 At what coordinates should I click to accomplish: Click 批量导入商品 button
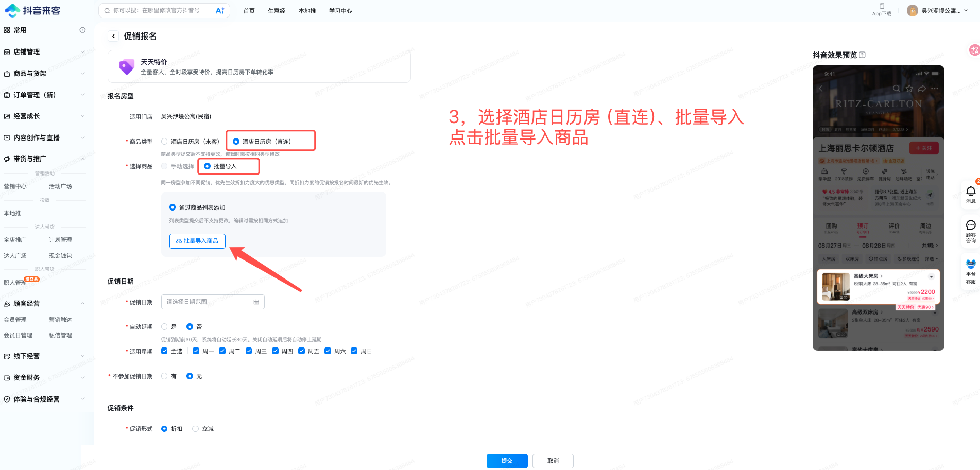pos(197,241)
